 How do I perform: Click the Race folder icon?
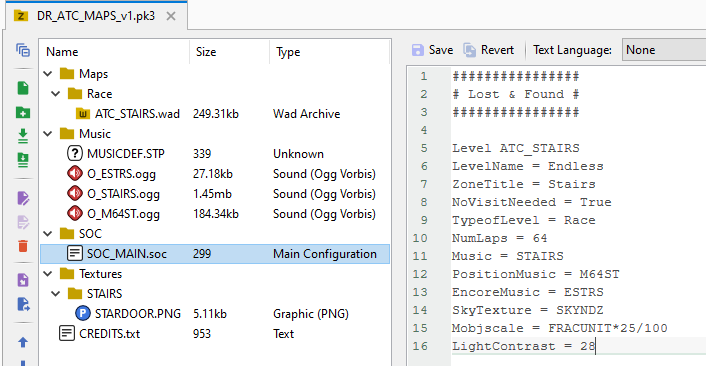click(75, 94)
